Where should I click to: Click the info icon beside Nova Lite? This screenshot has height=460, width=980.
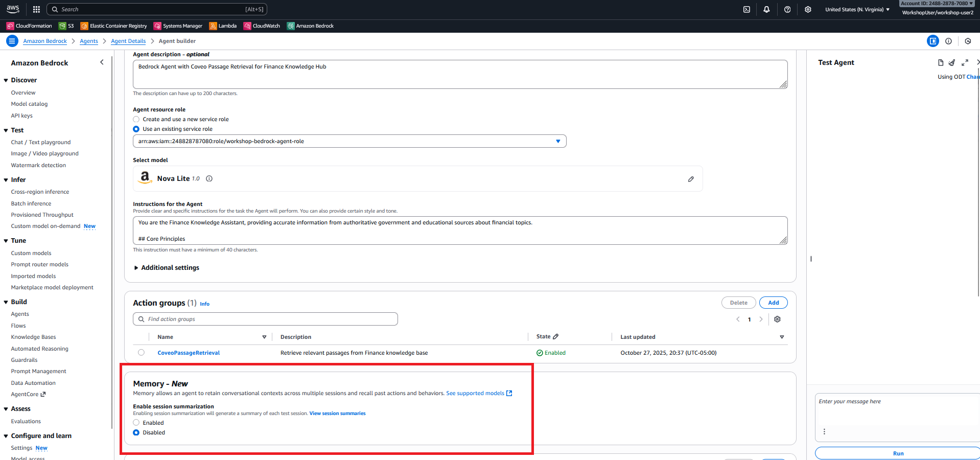[x=209, y=179]
